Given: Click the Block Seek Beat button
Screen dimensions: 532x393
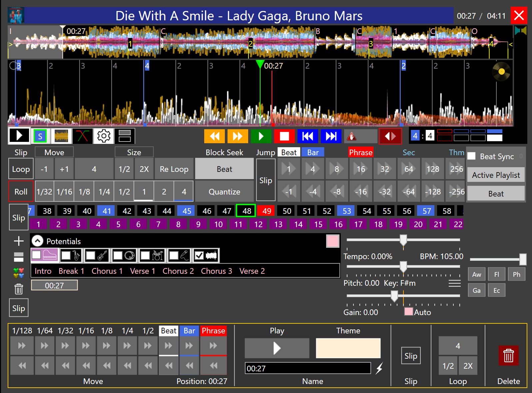Looking at the screenshot, I should pos(225,169).
